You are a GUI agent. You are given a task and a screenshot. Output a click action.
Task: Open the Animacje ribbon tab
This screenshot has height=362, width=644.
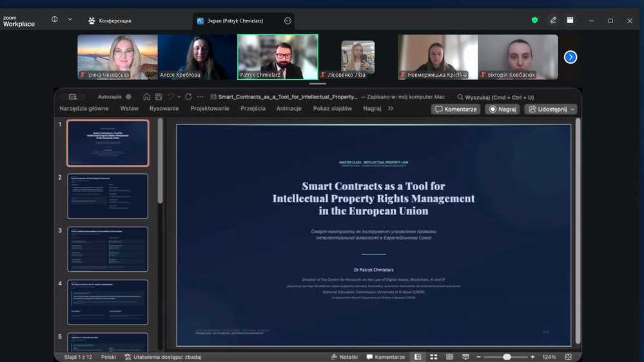(289, 109)
